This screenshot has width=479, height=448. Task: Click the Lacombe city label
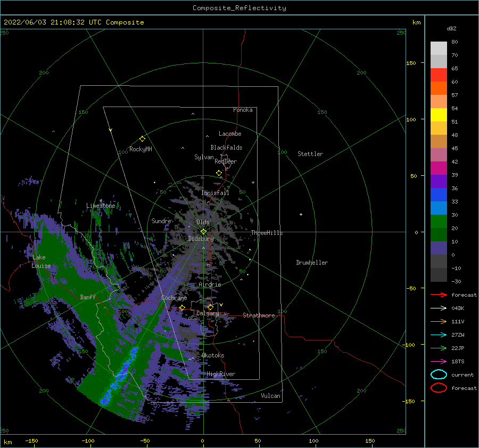(x=230, y=134)
